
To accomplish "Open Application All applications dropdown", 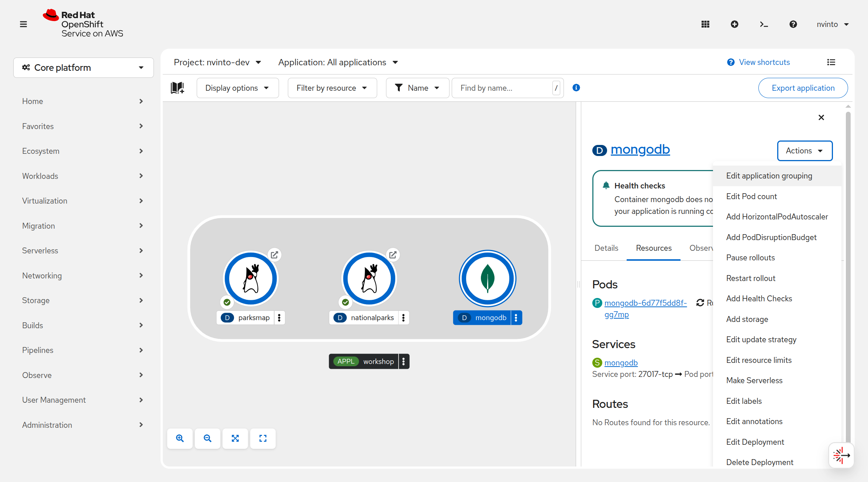I will 338,62.
